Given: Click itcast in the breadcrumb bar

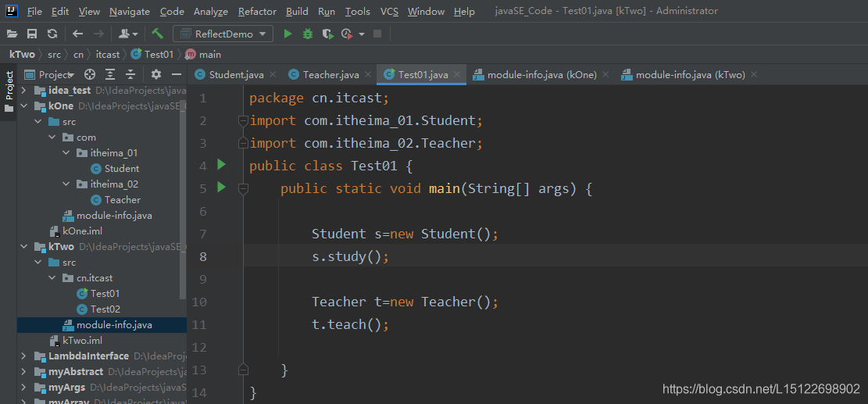Looking at the screenshot, I should coord(107,54).
